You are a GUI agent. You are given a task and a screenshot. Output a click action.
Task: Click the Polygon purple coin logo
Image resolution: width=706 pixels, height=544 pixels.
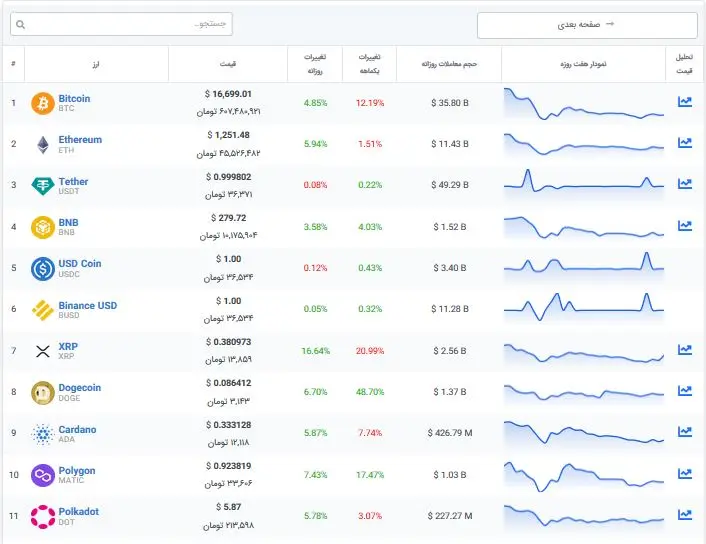[43, 475]
